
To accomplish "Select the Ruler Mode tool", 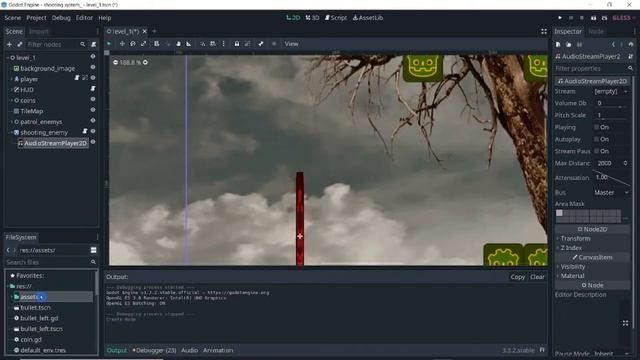I will click(x=189, y=44).
